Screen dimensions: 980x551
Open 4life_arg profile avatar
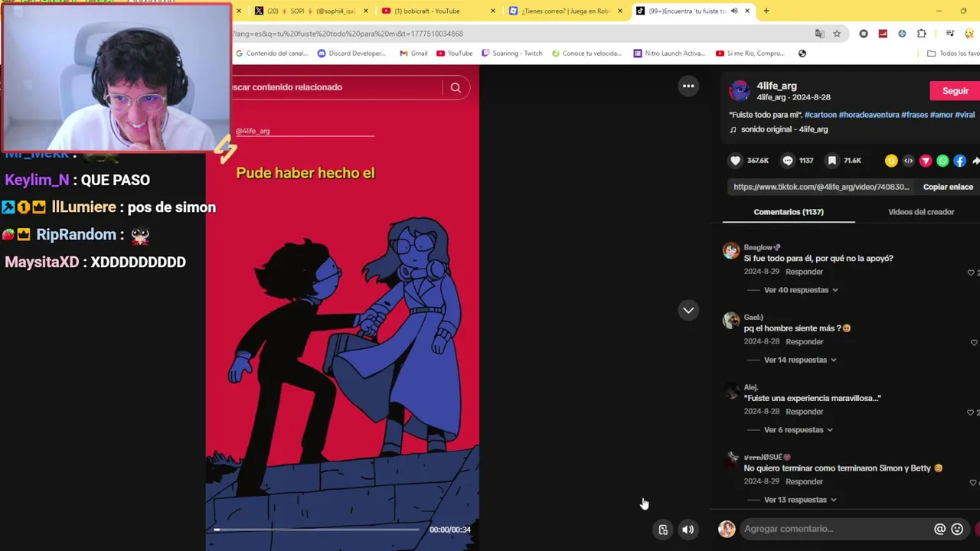(x=740, y=90)
